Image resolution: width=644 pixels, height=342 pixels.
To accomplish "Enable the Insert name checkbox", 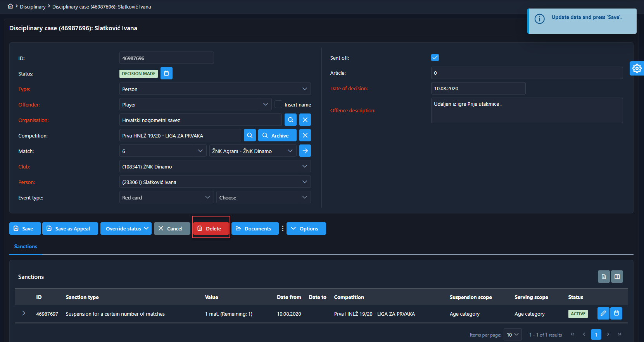I will pyautogui.click(x=278, y=105).
